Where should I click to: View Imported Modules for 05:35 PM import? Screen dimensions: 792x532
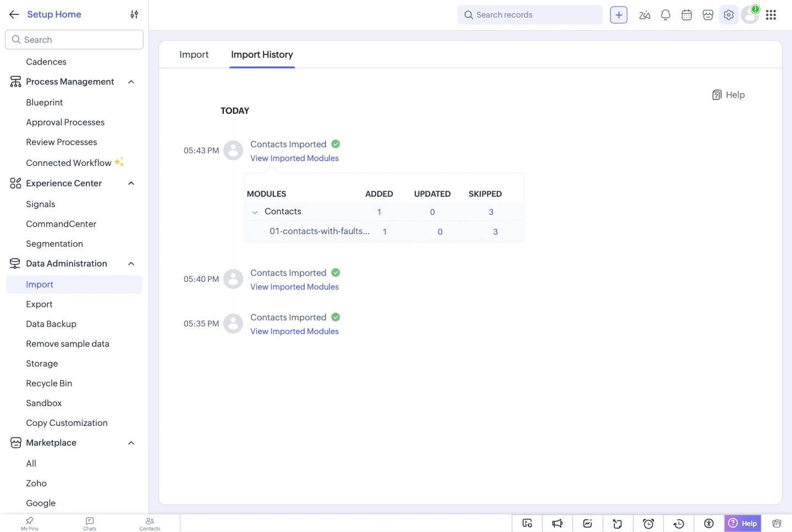pos(294,331)
